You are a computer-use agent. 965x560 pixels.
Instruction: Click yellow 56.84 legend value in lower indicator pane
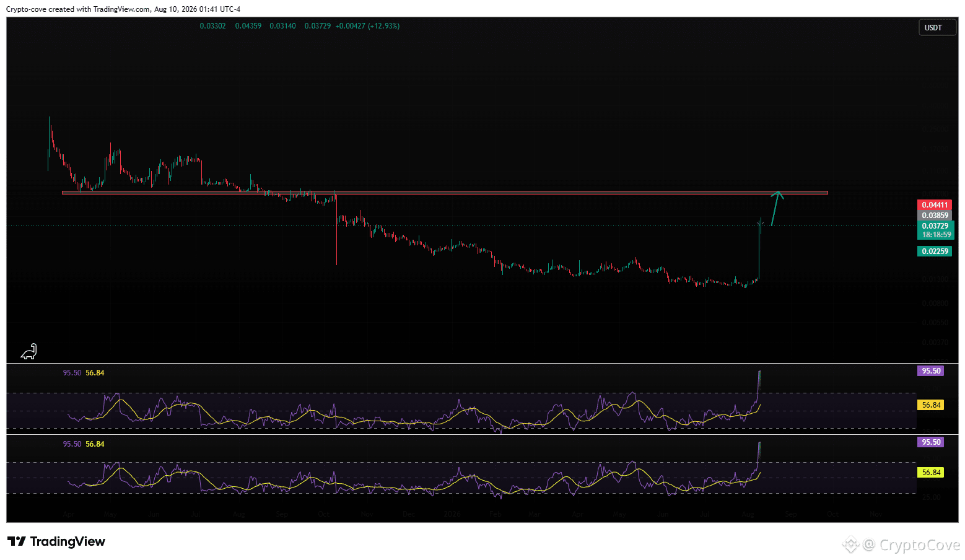[x=95, y=444]
